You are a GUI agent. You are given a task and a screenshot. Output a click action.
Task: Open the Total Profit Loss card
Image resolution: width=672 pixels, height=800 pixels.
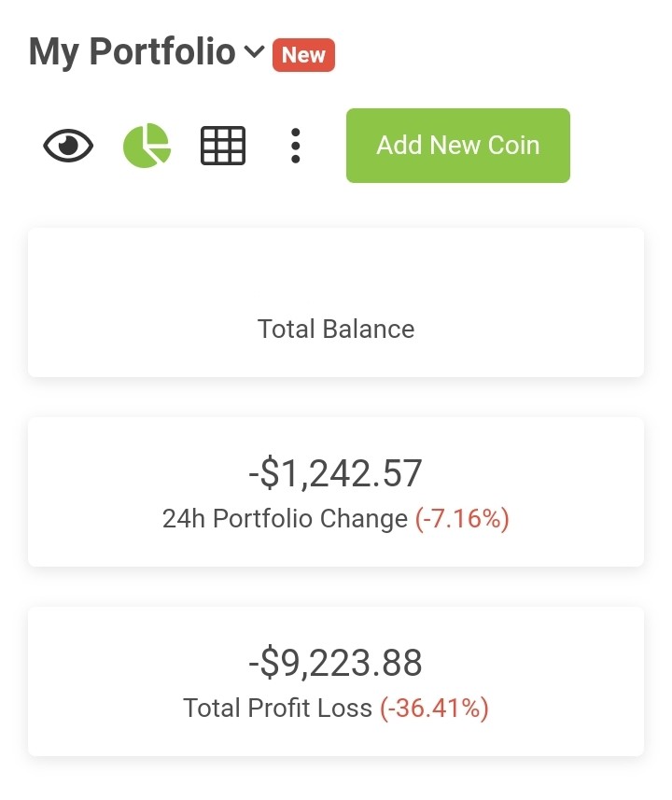coord(336,681)
